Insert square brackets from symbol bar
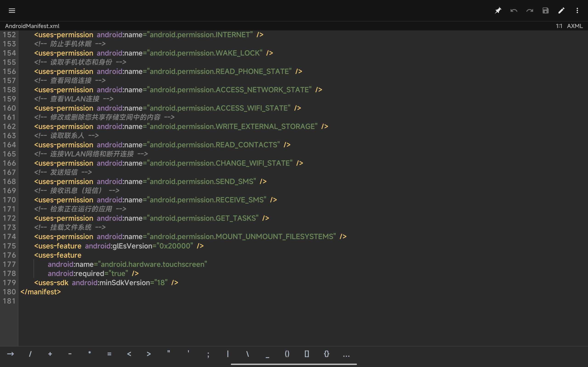This screenshot has width=588, height=367. (307, 354)
